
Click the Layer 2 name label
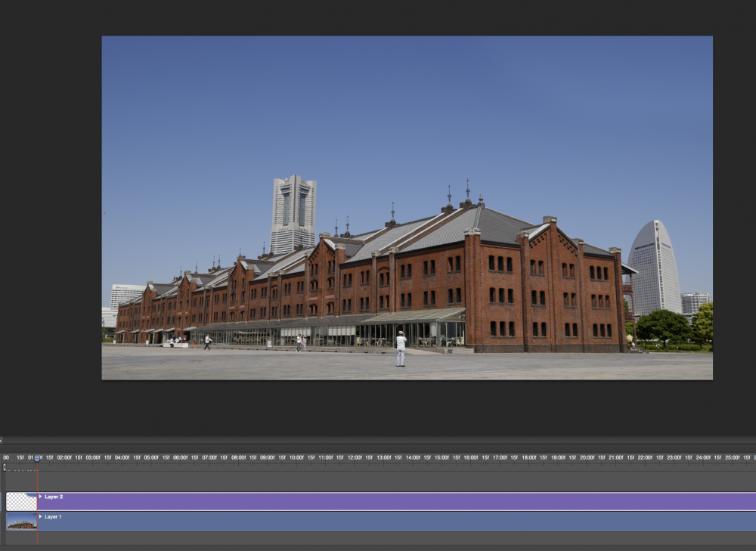pyautogui.click(x=54, y=497)
